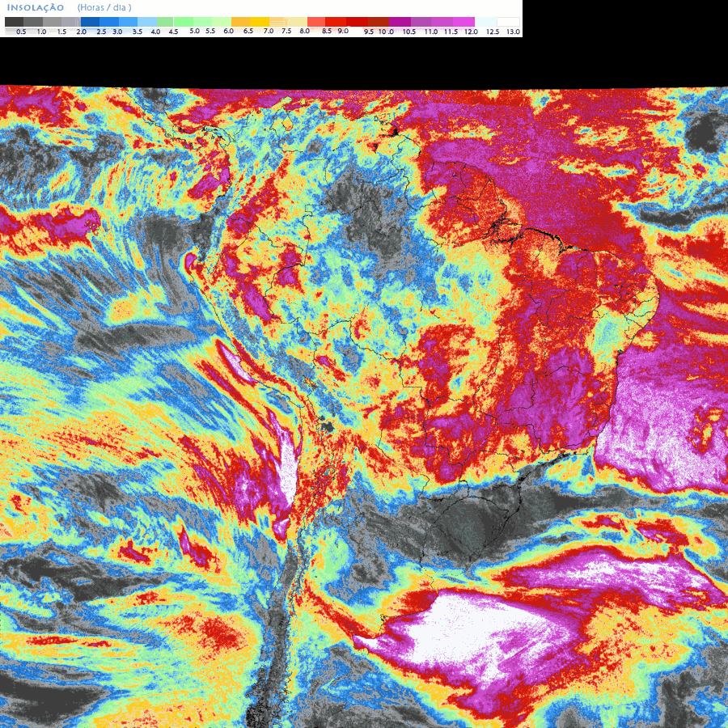
Task: Pick the coral red swatch between 8.0 and 8.5
Action: [316, 22]
